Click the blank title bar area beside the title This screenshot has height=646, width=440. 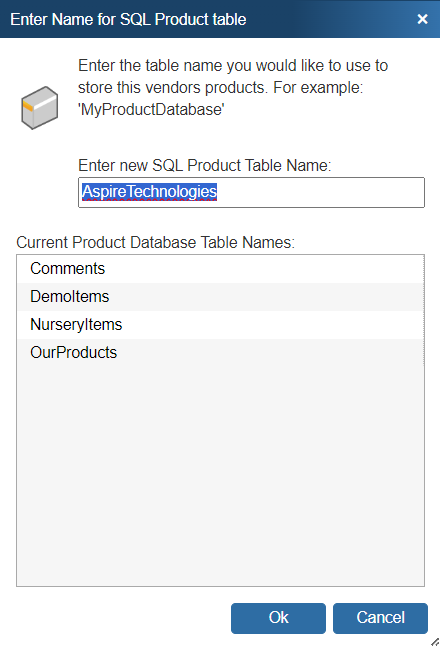coord(330,19)
